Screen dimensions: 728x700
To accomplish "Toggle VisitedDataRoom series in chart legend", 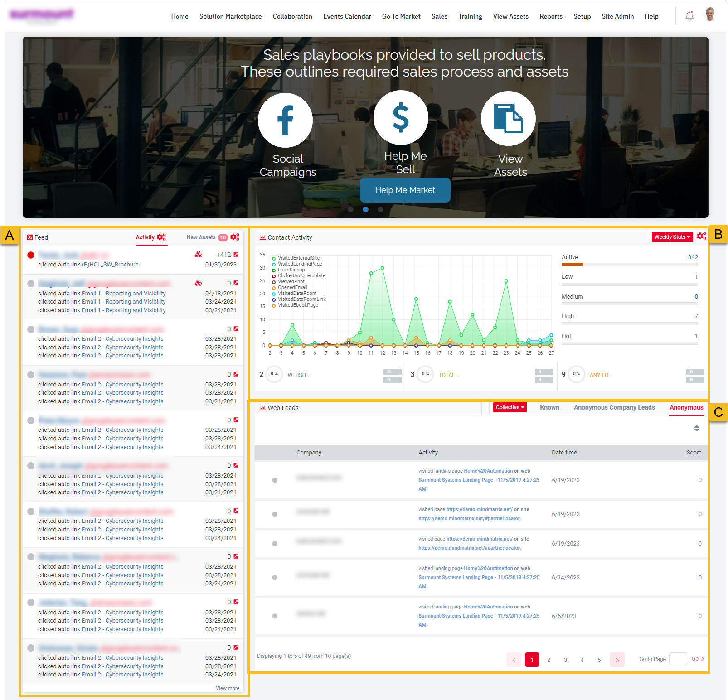I will pos(294,294).
